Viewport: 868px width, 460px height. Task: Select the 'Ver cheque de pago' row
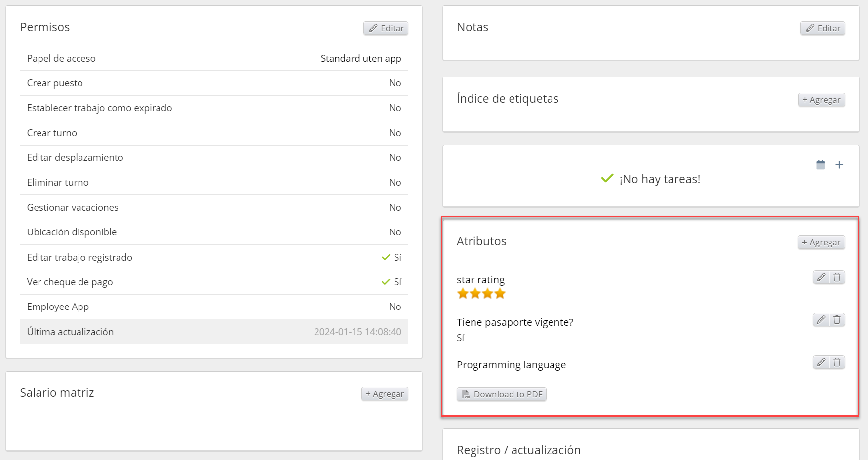214,282
